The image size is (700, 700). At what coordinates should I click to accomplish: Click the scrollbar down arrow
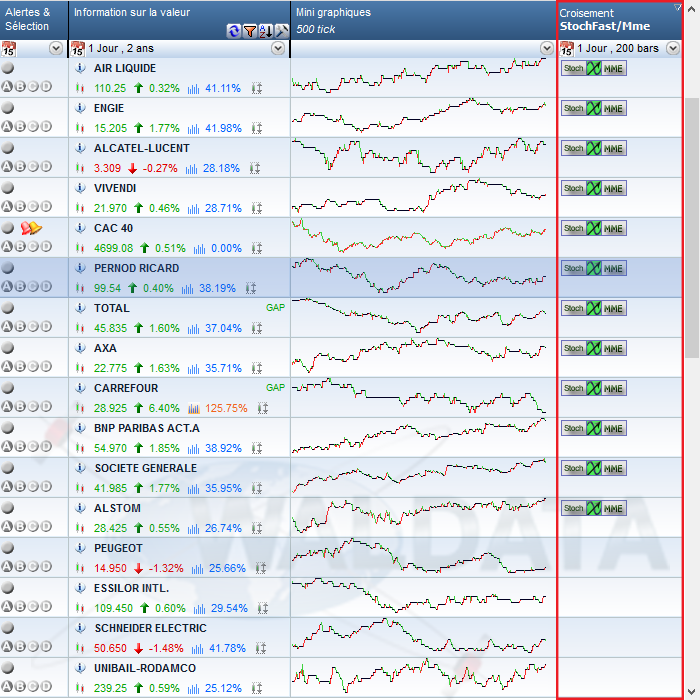(x=692, y=691)
